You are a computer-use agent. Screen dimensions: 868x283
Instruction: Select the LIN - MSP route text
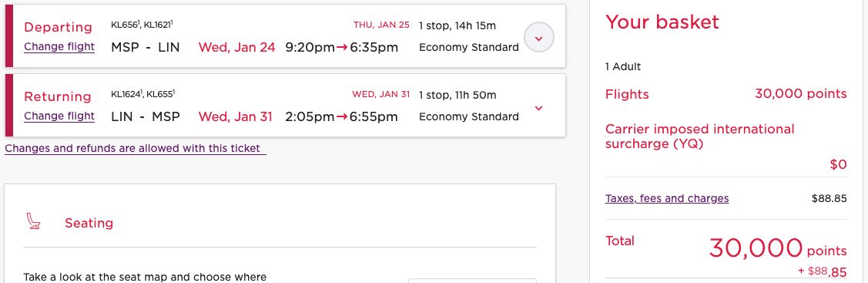coord(146,117)
